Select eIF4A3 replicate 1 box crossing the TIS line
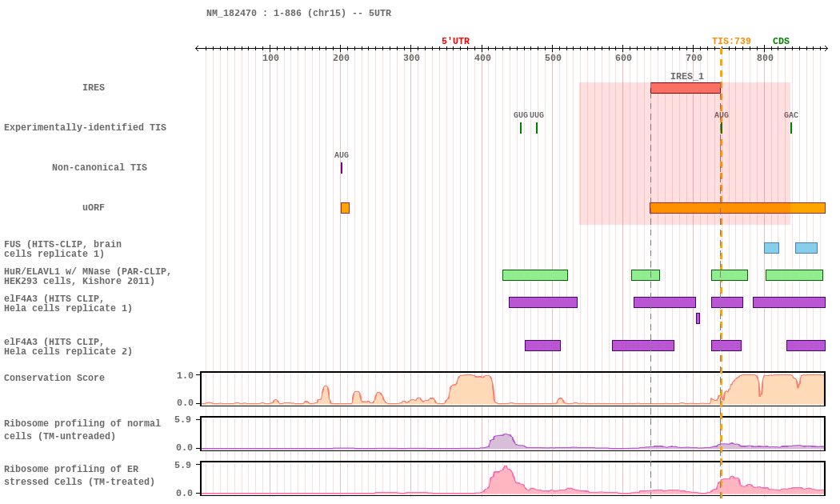 [x=727, y=302]
